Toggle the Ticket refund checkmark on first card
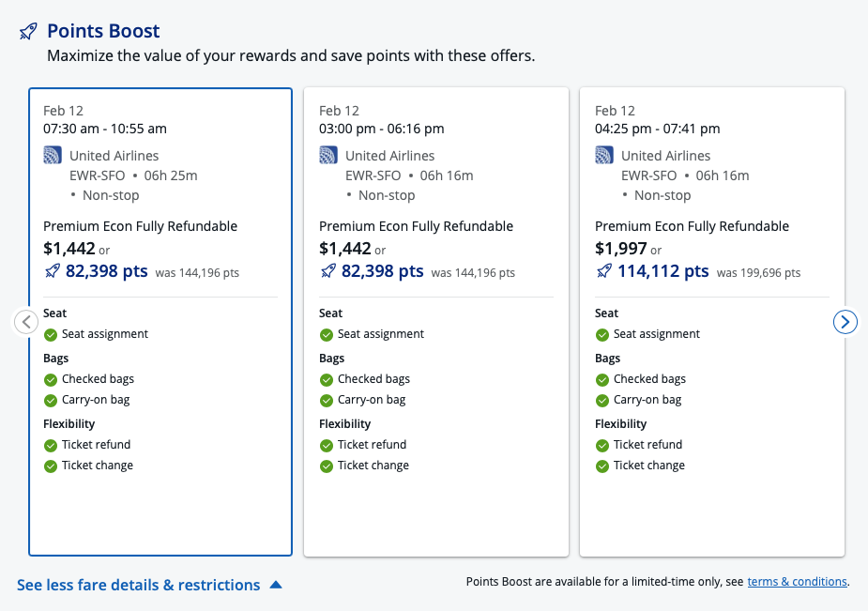Image resolution: width=868 pixels, height=611 pixels. coord(50,444)
